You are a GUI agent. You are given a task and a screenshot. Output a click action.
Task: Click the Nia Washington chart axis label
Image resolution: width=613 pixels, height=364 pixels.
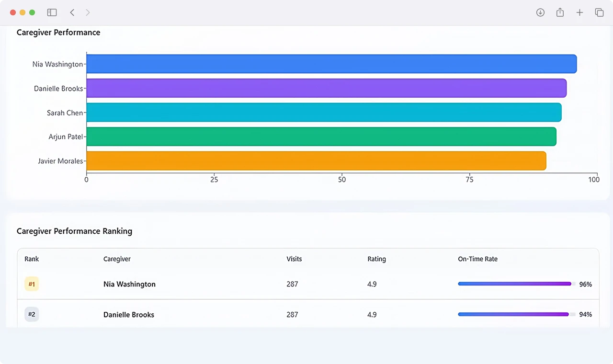[57, 64]
